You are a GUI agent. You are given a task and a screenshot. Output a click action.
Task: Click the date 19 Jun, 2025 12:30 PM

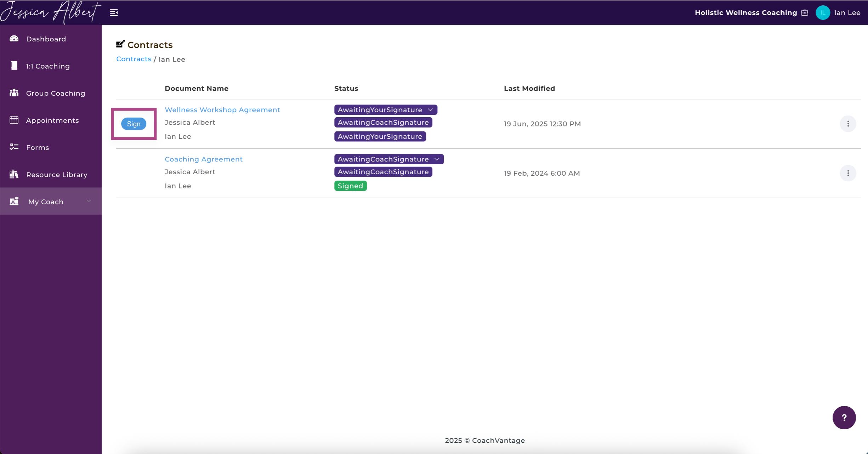542,124
